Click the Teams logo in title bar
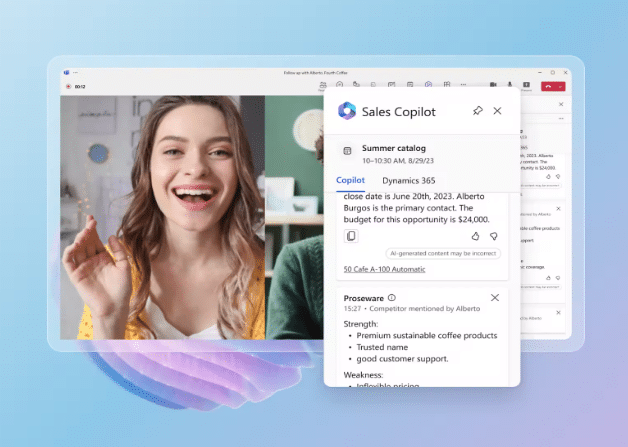628x447 pixels. click(66, 72)
